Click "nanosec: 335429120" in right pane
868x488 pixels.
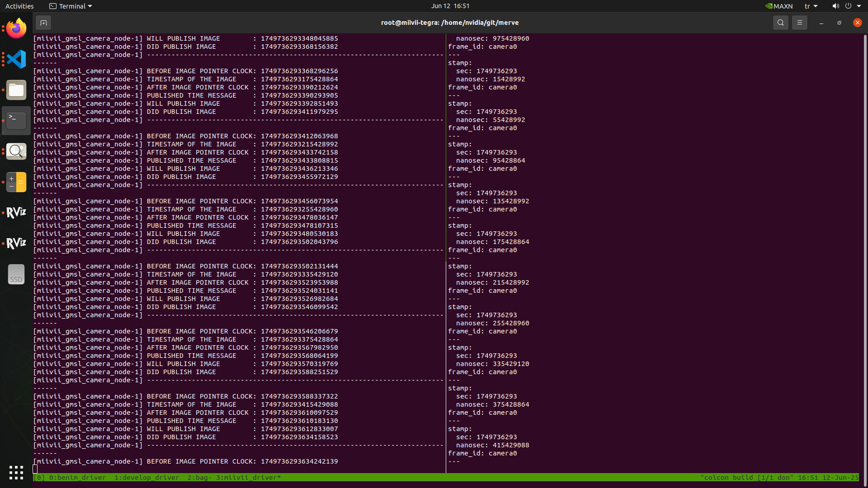[x=492, y=364]
